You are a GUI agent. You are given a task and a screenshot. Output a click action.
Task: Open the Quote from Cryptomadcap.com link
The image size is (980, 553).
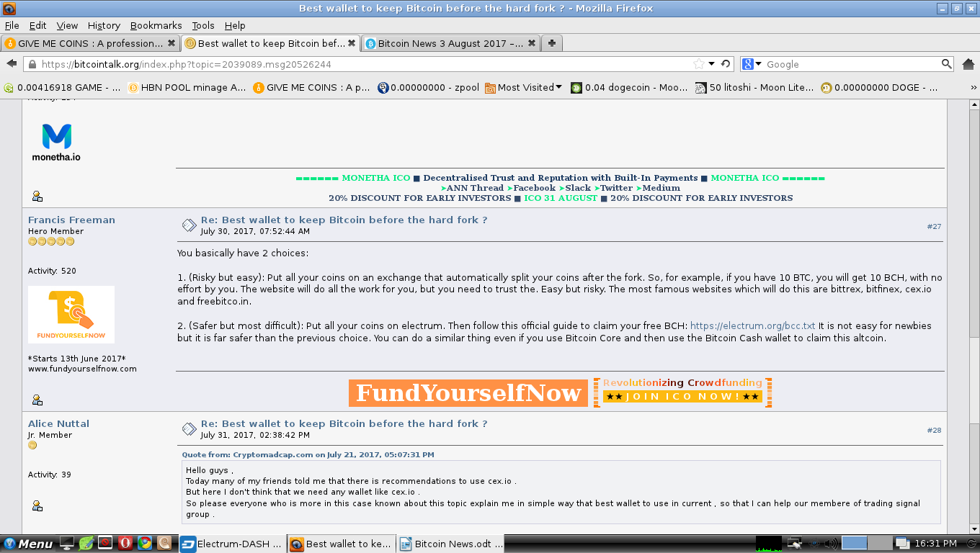[308, 454]
